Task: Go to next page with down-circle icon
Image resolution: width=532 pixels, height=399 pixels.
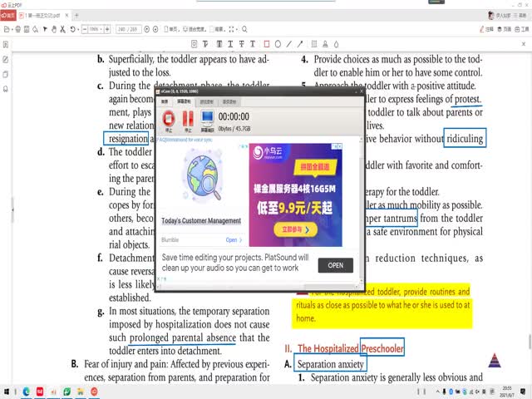Action: 155,29
